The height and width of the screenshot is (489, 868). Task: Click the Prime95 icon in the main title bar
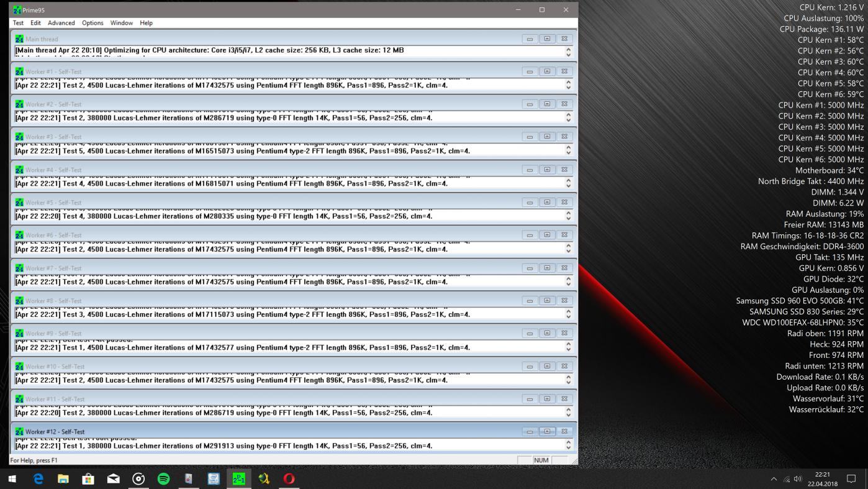[17, 10]
